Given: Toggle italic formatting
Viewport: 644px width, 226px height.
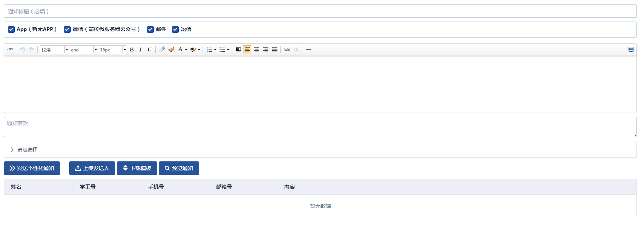Looking at the screenshot, I should click(x=140, y=50).
